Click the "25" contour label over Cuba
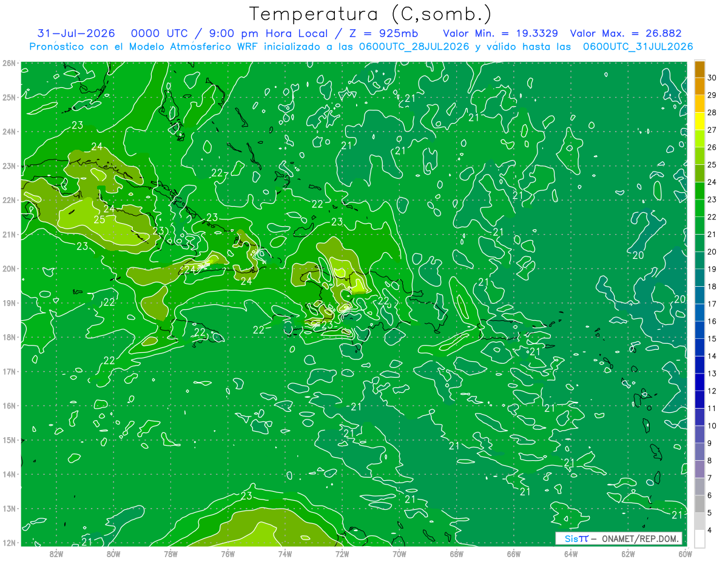 tap(99, 219)
